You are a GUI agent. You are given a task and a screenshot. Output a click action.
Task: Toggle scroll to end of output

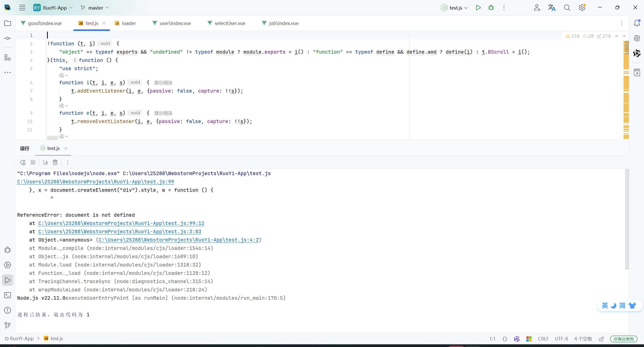[45, 162]
